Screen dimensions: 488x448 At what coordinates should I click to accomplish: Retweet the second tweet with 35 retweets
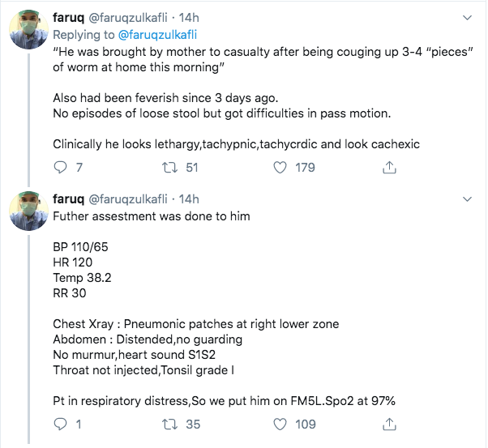(170, 424)
